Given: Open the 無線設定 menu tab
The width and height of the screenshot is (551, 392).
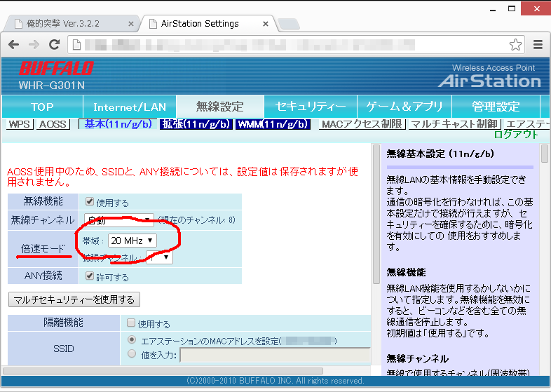Looking at the screenshot, I should [x=220, y=107].
